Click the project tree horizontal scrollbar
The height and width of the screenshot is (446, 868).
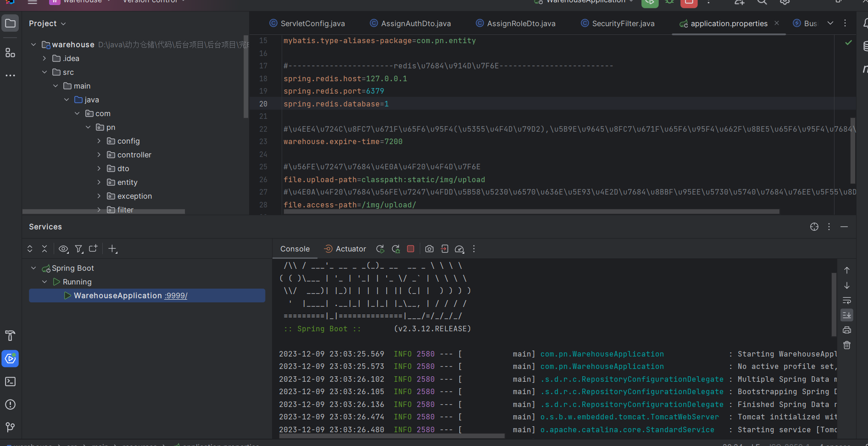(x=104, y=212)
